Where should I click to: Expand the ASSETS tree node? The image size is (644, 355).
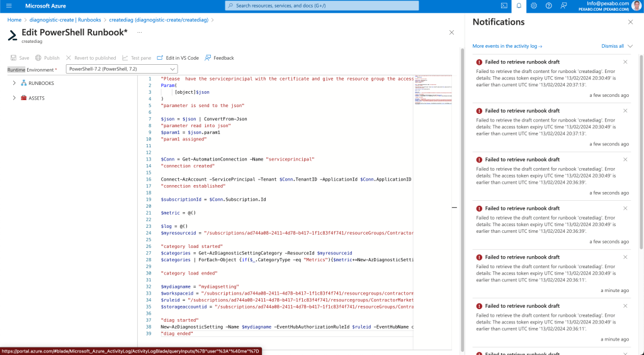tap(14, 98)
